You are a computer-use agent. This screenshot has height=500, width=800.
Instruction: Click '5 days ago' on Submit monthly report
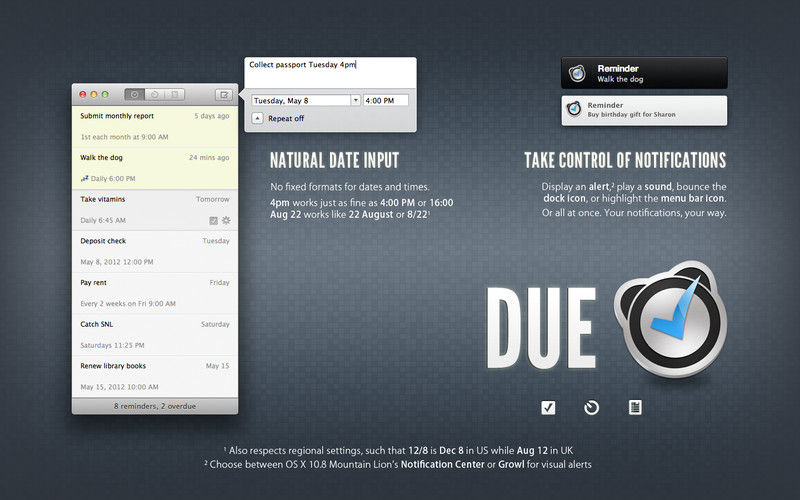pos(212,116)
